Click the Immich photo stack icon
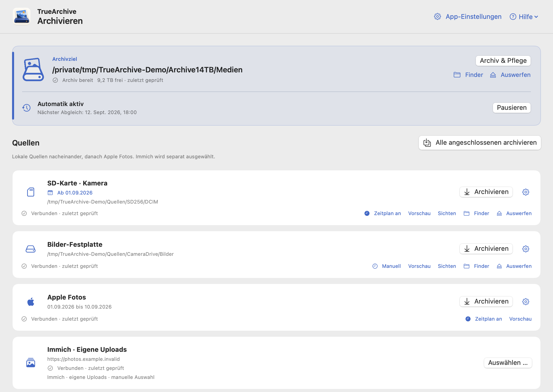The image size is (553, 392). click(x=31, y=363)
